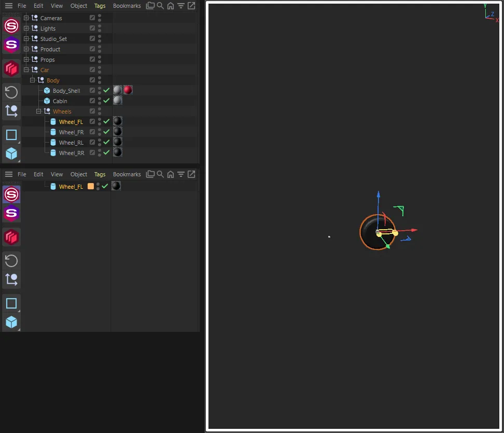Toggle visibility dots for Lights row
Image resolution: width=504 pixels, height=433 pixels.
(x=100, y=29)
